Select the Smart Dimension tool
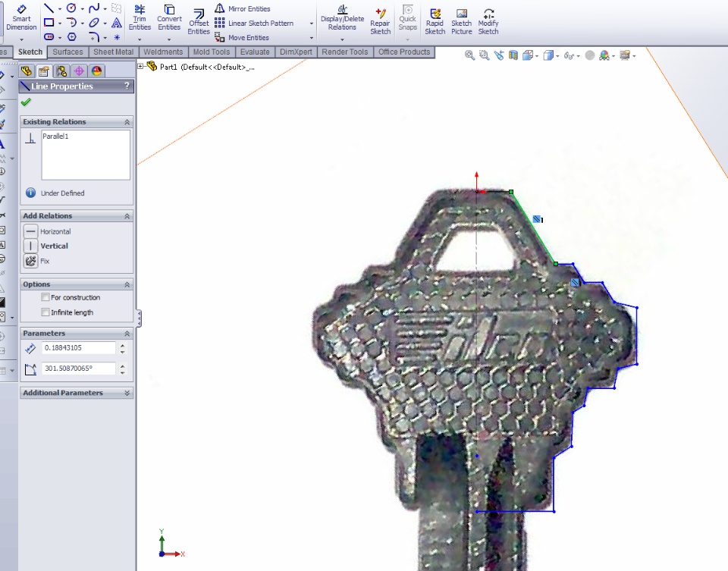The height and width of the screenshot is (571, 728). [21, 17]
